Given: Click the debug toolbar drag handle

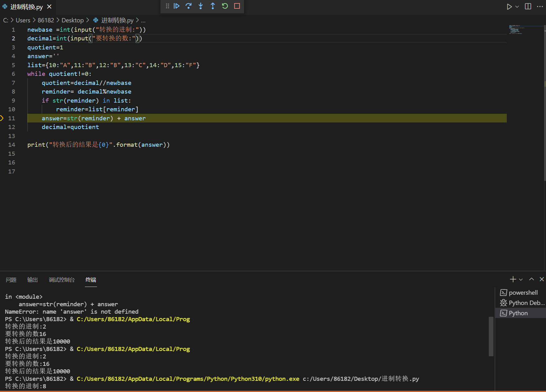Looking at the screenshot, I should [x=167, y=6].
